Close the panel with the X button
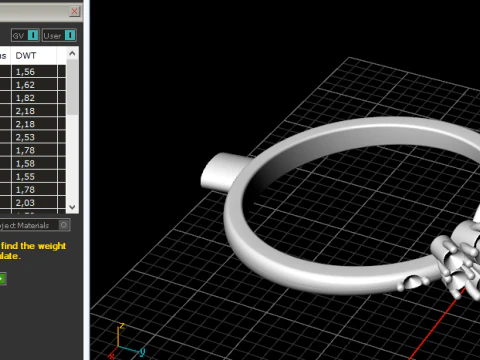Viewport: 480px width, 360px height. [x=74, y=11]
